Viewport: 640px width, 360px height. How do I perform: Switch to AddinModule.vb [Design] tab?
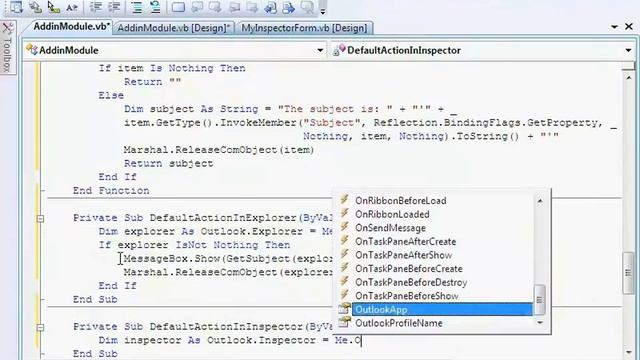(173, 28)
